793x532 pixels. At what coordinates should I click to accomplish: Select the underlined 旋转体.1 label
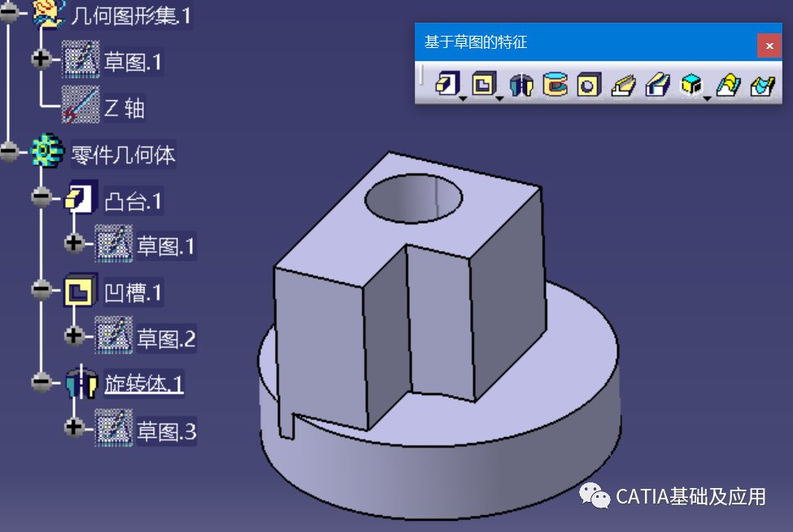144,384
